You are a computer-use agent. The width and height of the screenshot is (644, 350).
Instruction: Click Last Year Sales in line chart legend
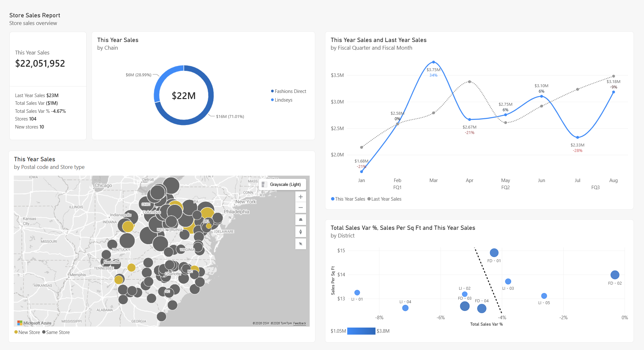point(384,199)
